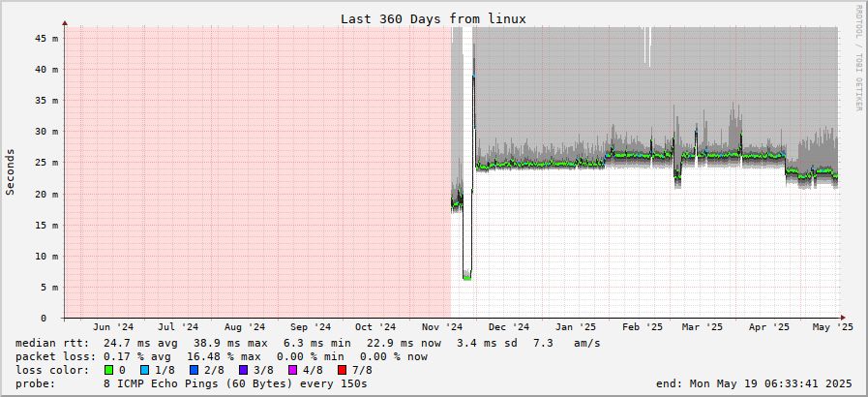Click the '40 m' y-axis tick label

tap(47, 69)
